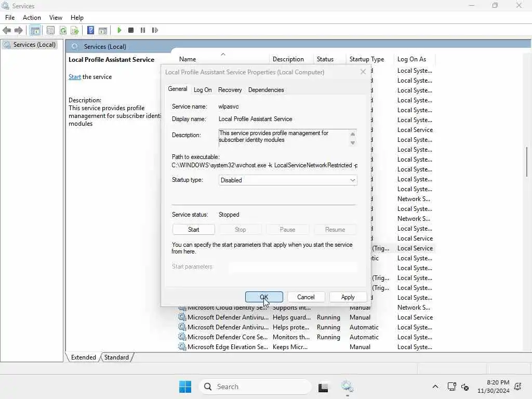Click OK in Properties dialog
Screen dimensions: 532x399
(x=264, y=297)
